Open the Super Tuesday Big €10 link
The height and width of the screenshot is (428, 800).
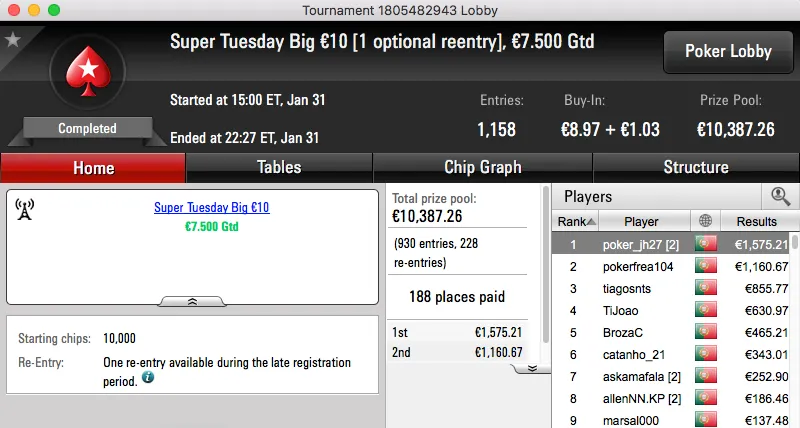point(211,208)
